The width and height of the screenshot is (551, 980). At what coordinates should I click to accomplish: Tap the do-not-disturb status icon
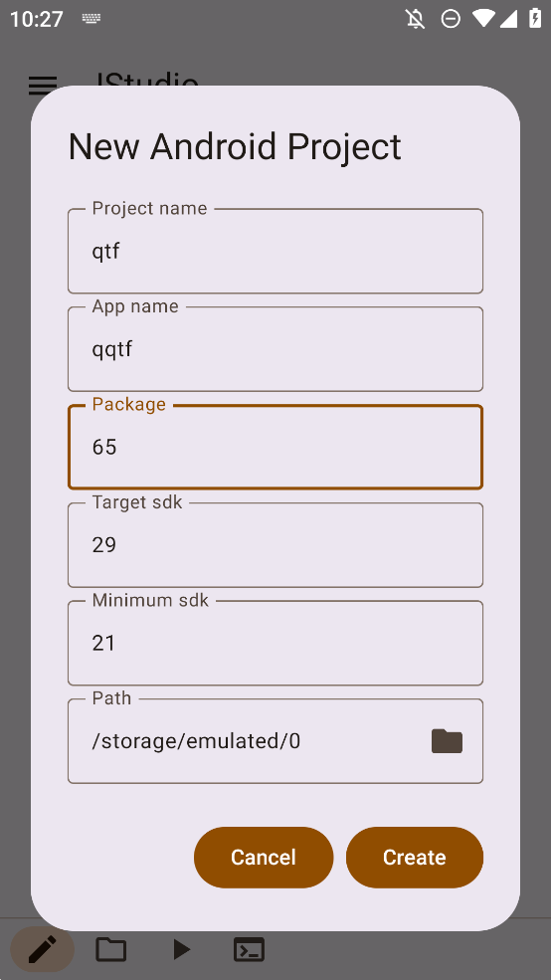click(451, 19)
